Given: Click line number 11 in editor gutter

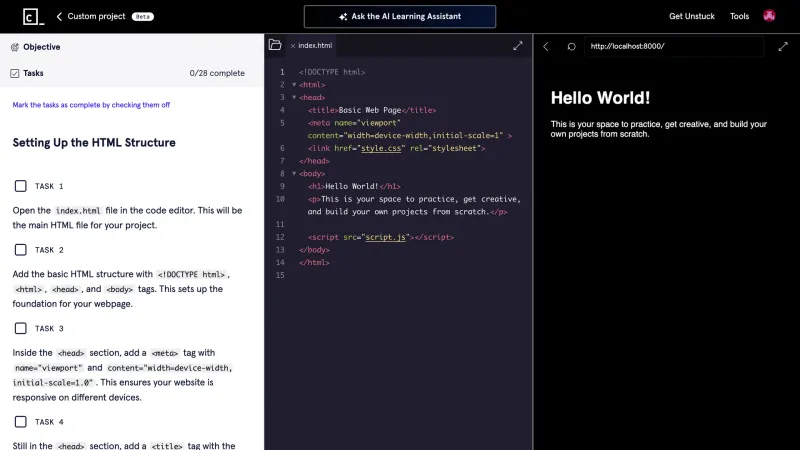Looking at the screenshot, I should coord(280,224).
